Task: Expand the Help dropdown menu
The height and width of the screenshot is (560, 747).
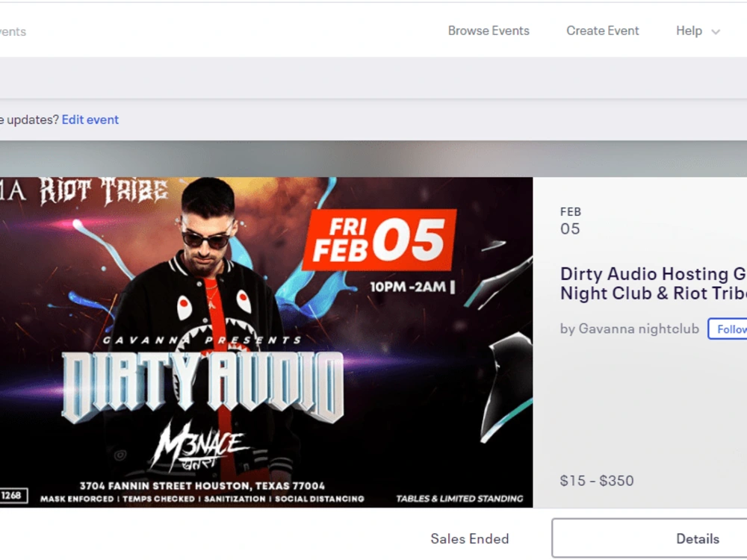Action: coord(698,31)
